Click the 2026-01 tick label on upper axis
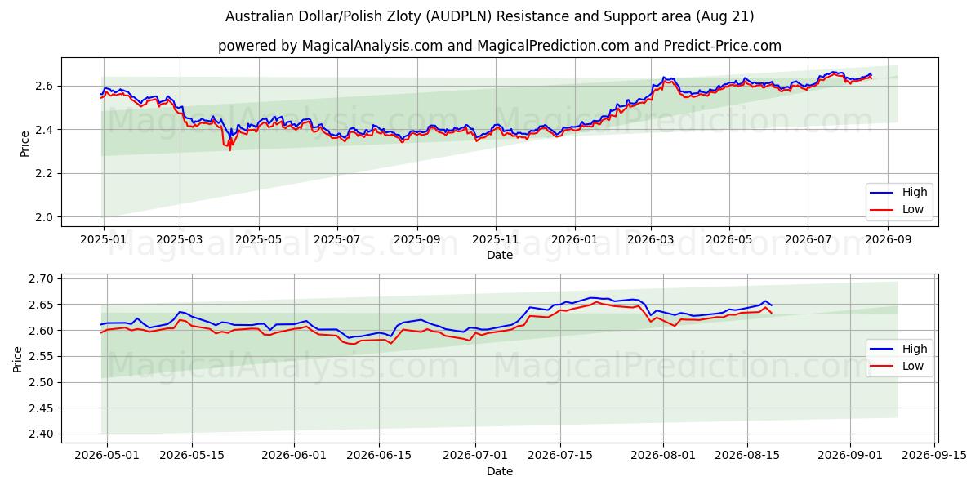980x490 pixels. pyautogui.click(x=575, y=240)
